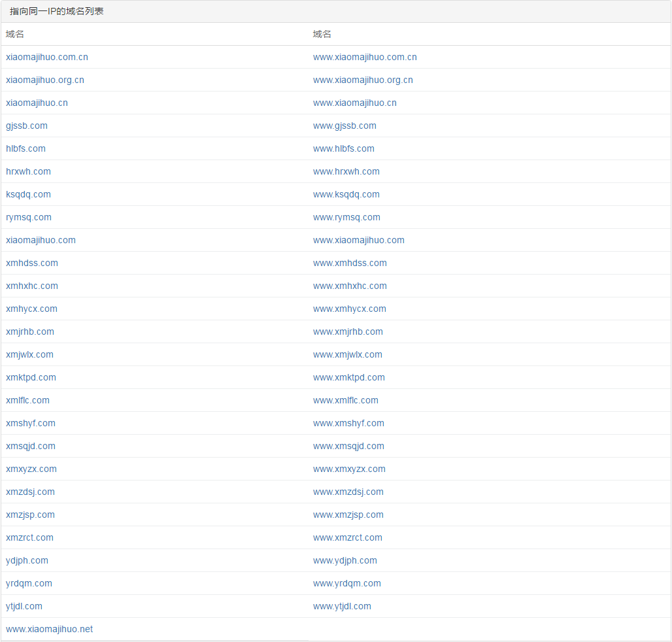Viewport: 672px width, 642px height.
Task: Follow xmshyf.com link
Action: point(31,424)
